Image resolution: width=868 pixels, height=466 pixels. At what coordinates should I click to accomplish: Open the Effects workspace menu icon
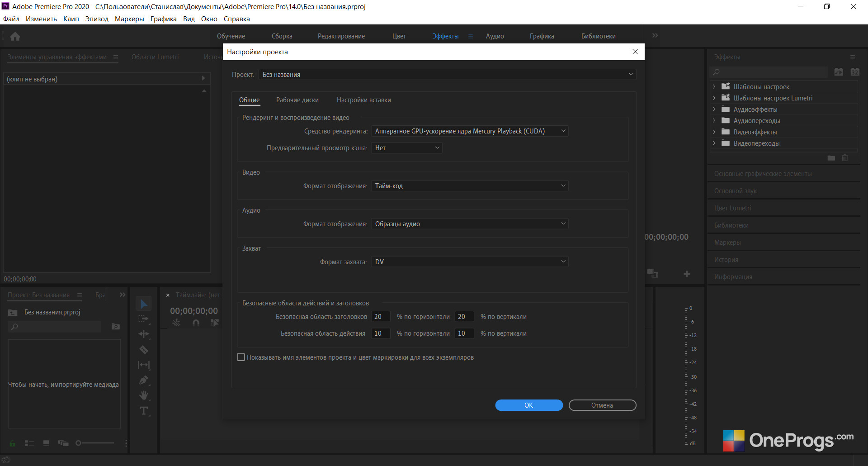(x=471, y=36)
